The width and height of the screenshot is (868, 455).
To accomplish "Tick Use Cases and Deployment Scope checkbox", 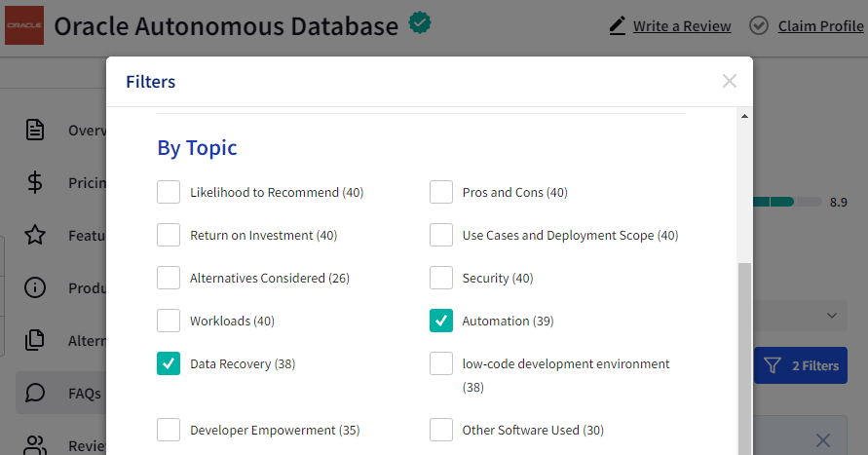I will coord(441,235).
